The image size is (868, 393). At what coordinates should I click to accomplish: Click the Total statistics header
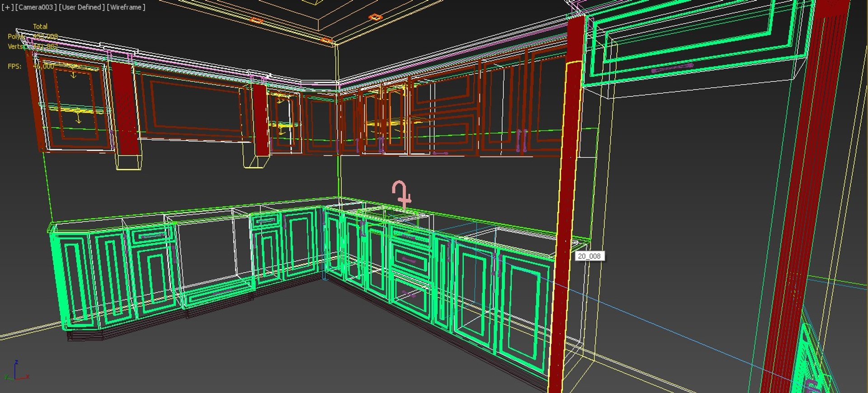click(40, 27)
